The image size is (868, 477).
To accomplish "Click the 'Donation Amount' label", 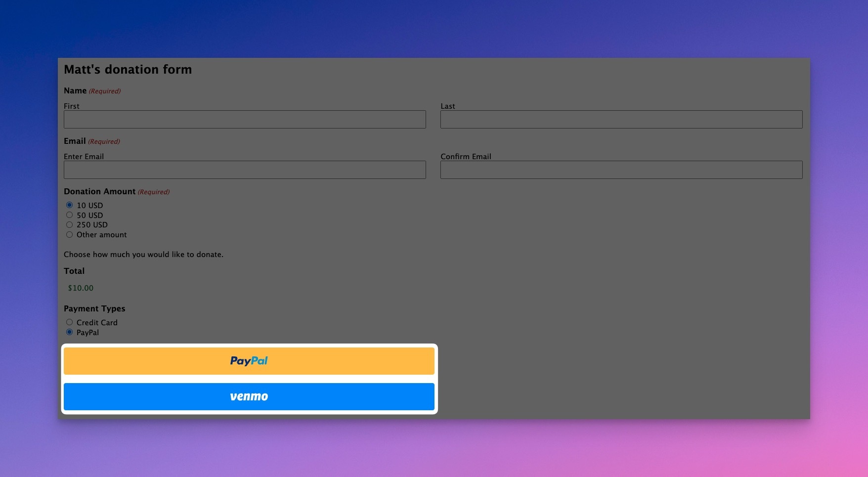I will pyautogui.click(x=99, y=191).
